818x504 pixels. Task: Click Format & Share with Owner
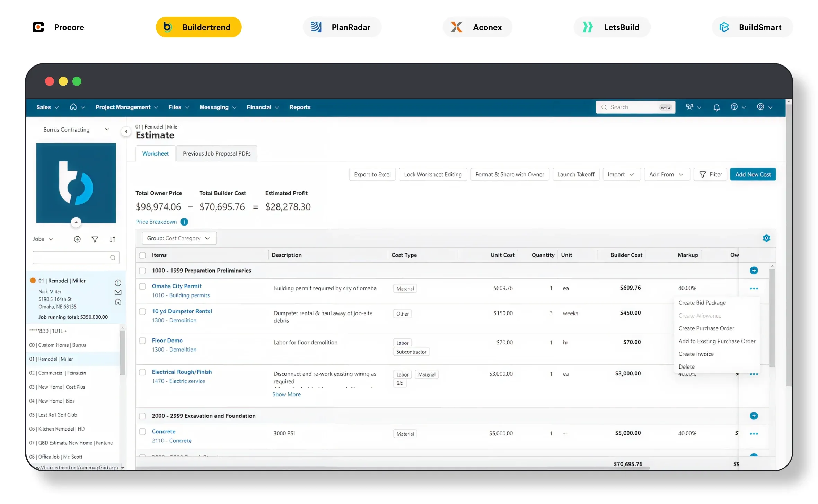(x=510, y=174)
